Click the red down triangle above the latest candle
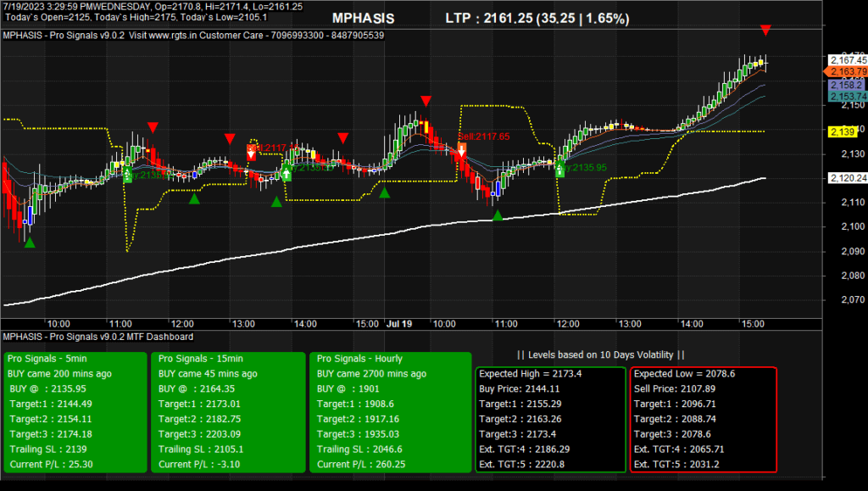 (x=765, y=30)
